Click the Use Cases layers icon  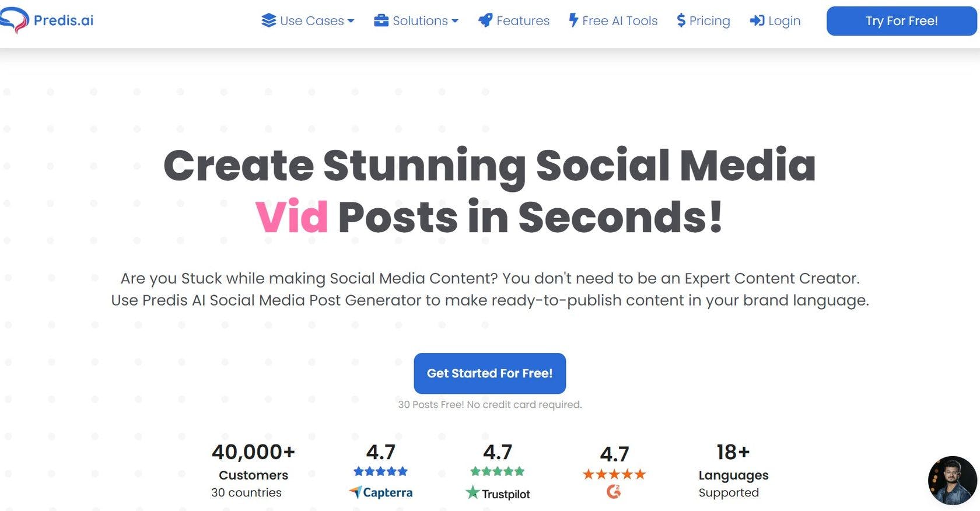click(x=268, y=21)
